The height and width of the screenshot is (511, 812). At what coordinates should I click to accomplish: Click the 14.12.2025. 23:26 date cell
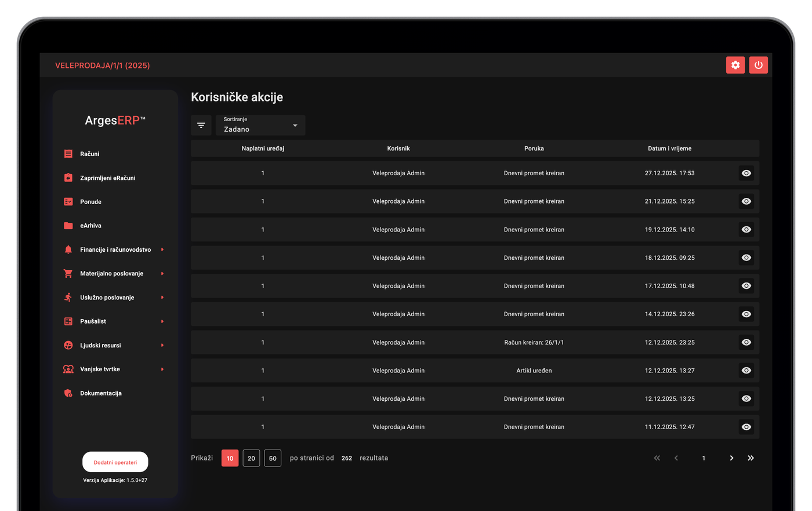click(669, 314)
